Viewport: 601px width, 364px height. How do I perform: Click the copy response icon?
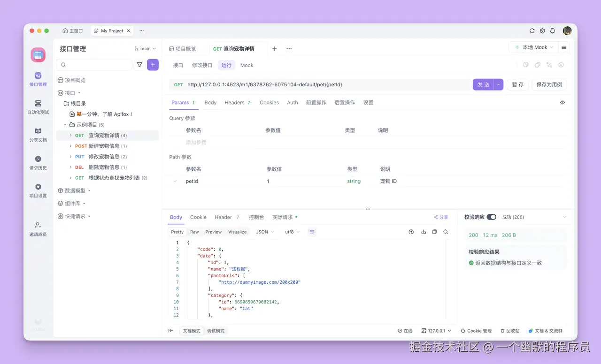click(434, 232)
